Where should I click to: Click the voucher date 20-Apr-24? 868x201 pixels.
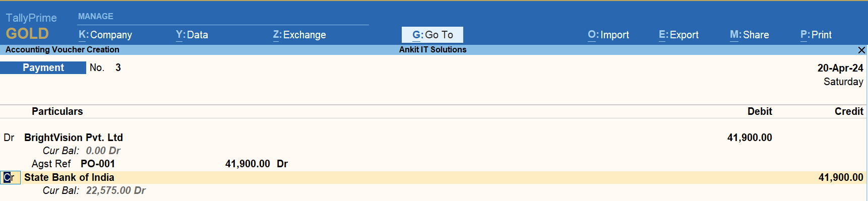tap(840, 68)
